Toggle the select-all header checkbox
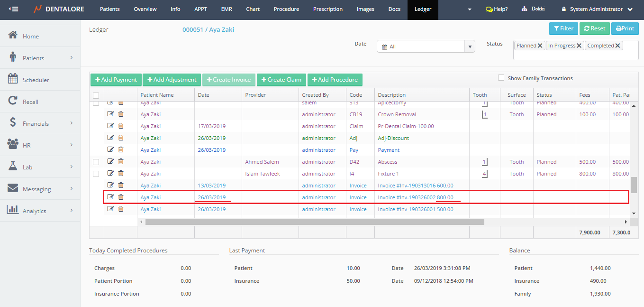Screen dimensions: 644x307 96,95
